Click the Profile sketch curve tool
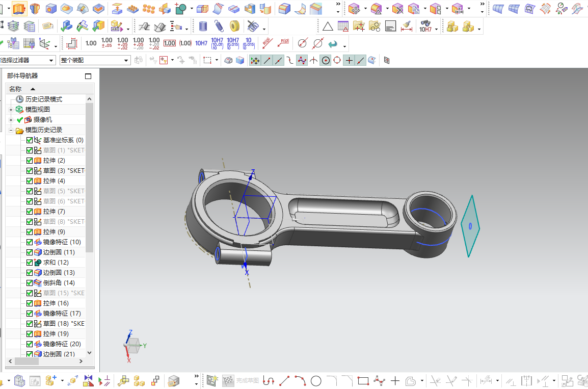The image size is (588, 389). coord(269,381)
